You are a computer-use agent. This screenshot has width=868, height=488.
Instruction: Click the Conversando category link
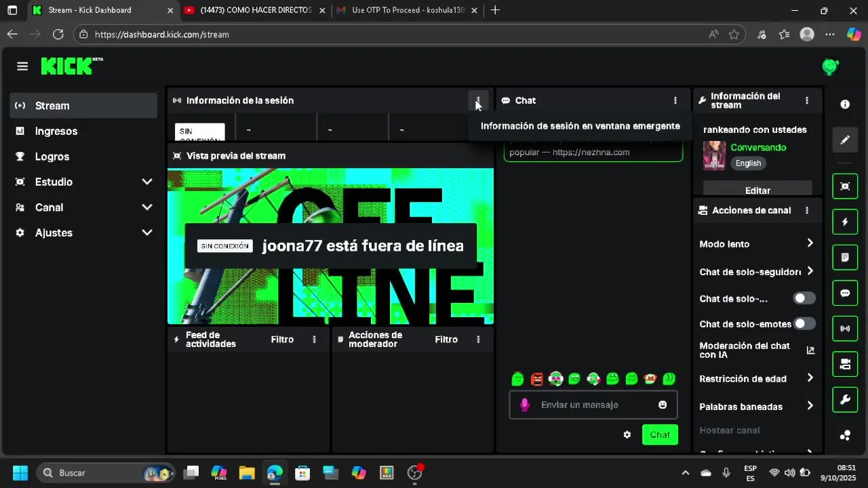(758, 147)
